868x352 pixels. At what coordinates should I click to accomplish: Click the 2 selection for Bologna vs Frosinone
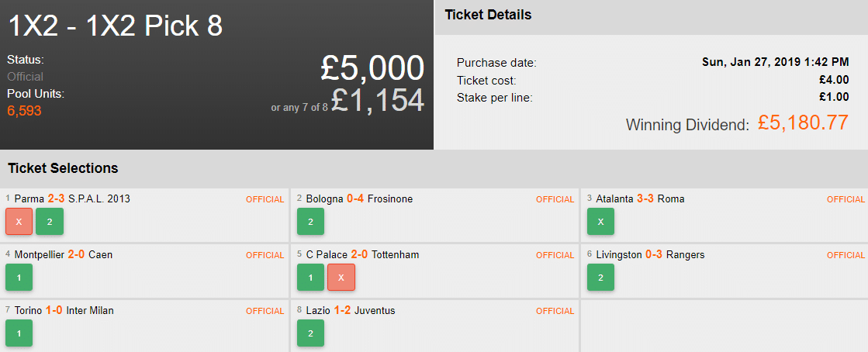click(310, 221)
